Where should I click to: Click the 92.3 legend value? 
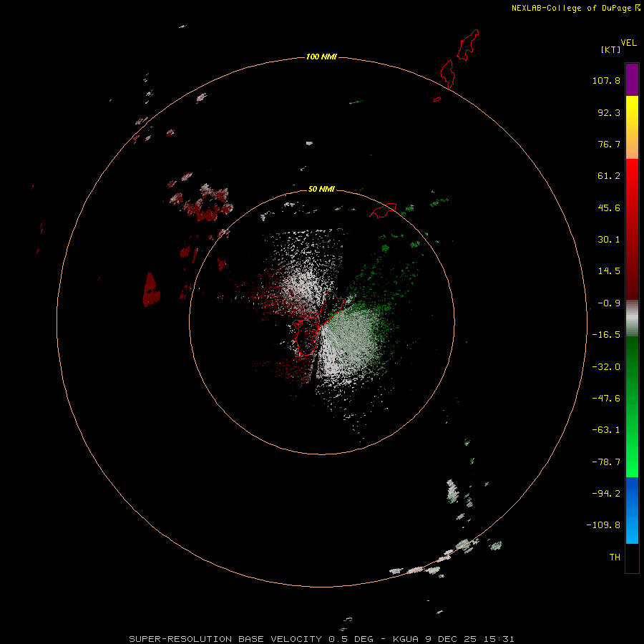pyautogui.click(x=609, y=112)
